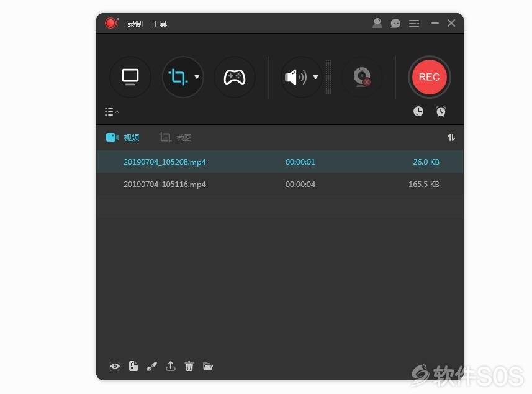The height and width of the screenshot is (394, 532).
Task: Click duration 00:00:01
Action: tap(300, 162)
